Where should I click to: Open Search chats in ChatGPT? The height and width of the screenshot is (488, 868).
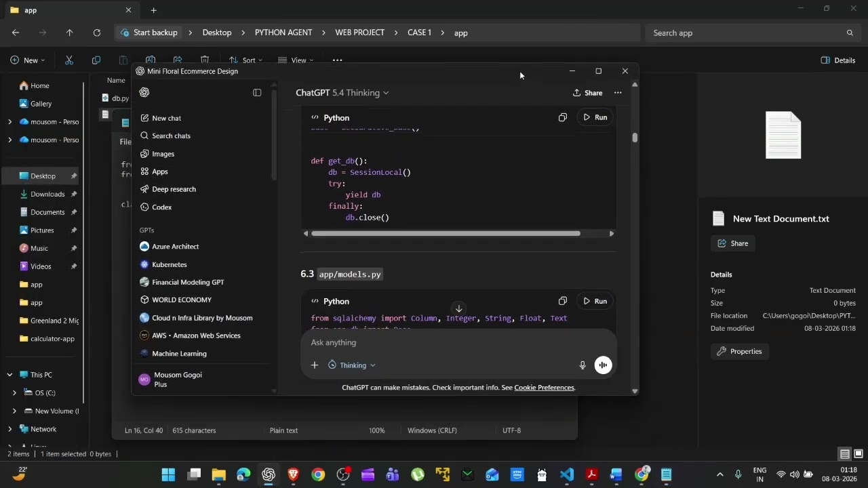(x=165, y=136)
